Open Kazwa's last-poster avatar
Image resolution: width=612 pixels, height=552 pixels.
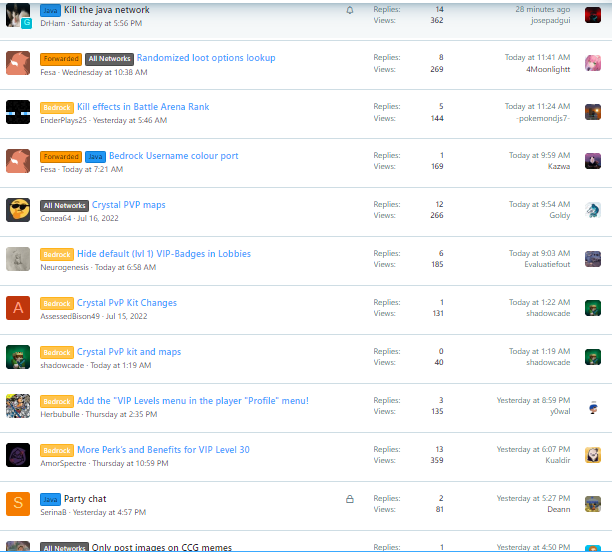click(x=592, y=161)
